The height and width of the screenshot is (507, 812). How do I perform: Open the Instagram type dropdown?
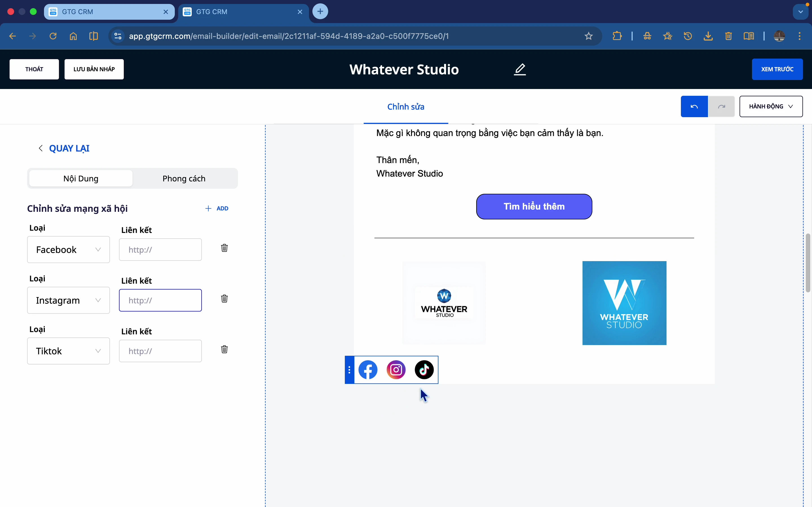tap(69, 301)
